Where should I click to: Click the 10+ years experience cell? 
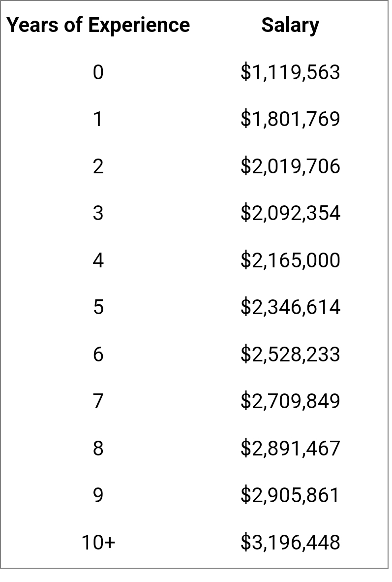point(98,542)
